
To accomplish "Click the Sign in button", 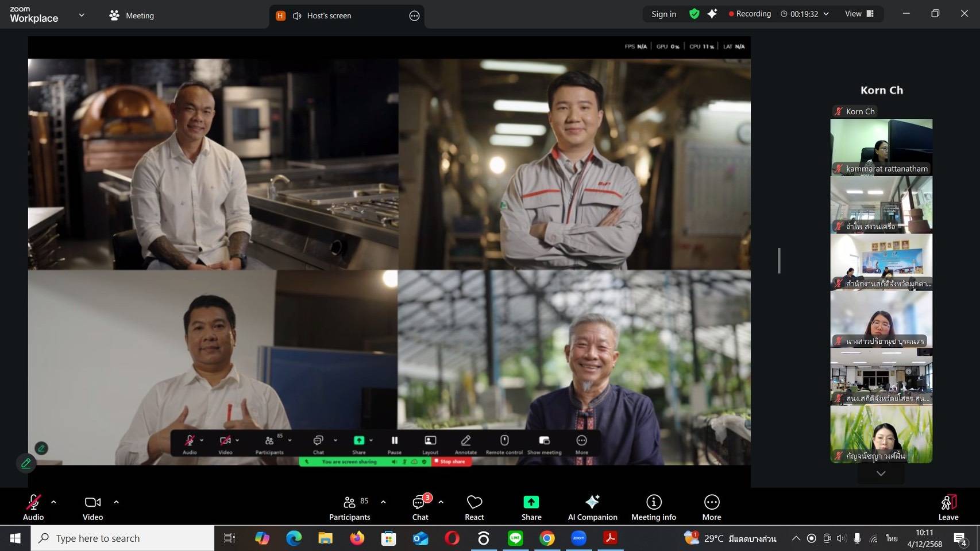I will 663,14.
